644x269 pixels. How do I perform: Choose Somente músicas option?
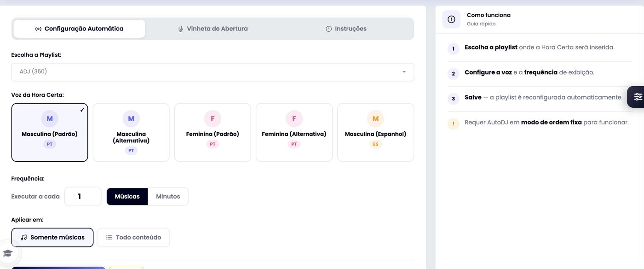(x=52, y=237)
